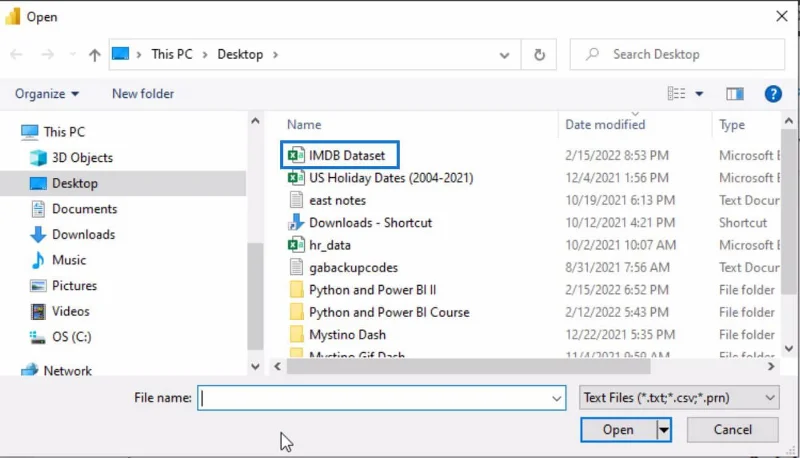Image resolution: width=800 pixels, height=458 pixels.
Task: Go up one folder level
Action: (x=94, y=55)
